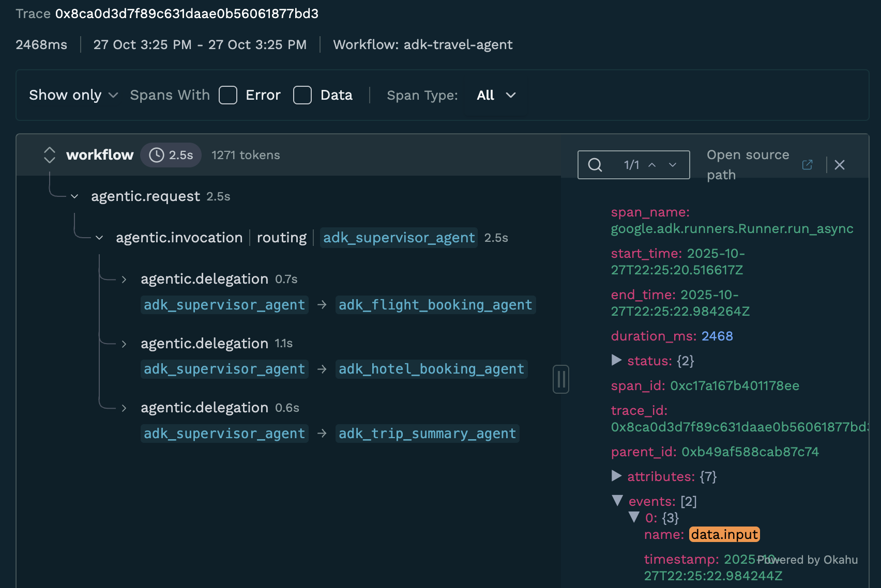Click the vertical panel resize handle

[561, 380]
